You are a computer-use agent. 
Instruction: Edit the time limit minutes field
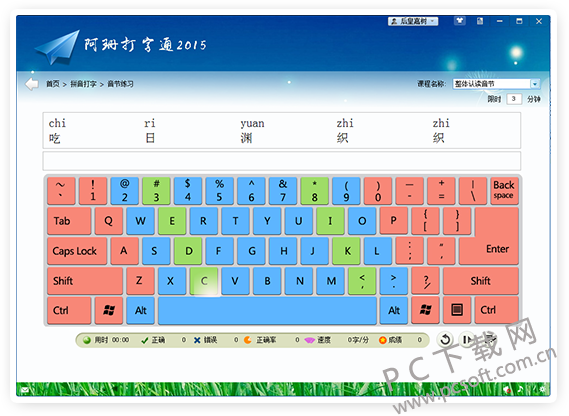[x=514, y=99]
